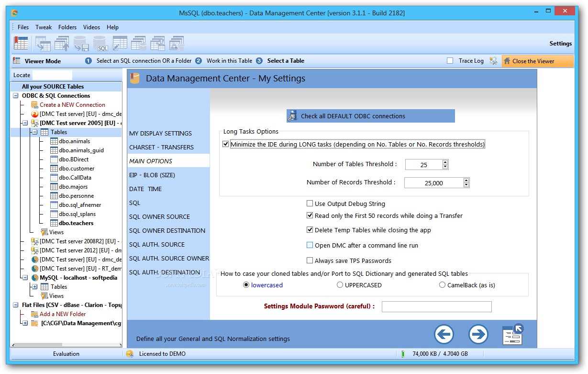Click the license icon in status bar

pos(130,354)
